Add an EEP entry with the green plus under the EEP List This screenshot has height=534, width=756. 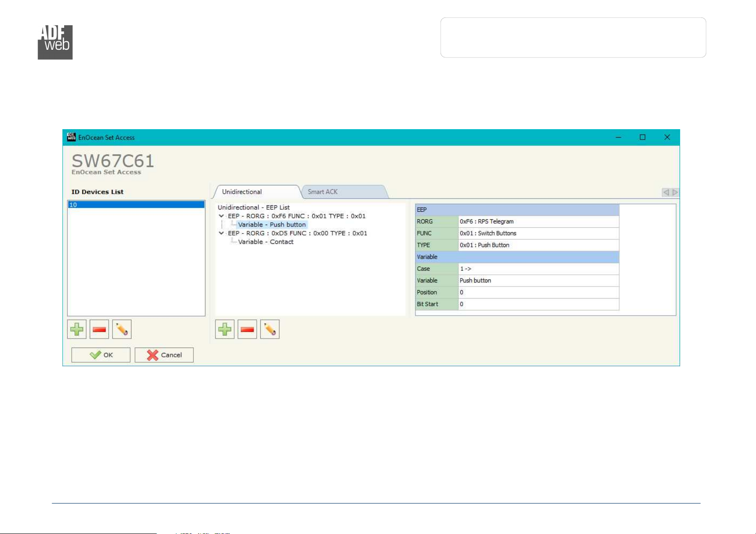225,330
